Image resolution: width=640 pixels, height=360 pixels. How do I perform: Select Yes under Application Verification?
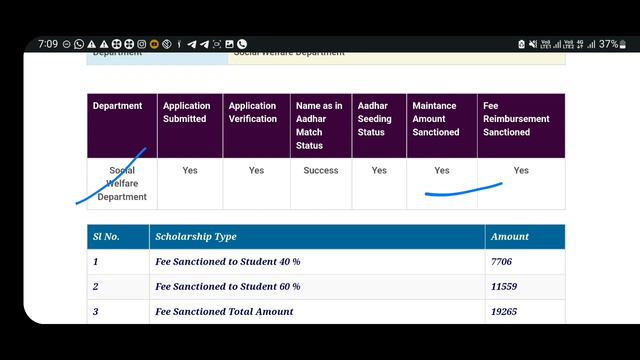tap(256, 171)
